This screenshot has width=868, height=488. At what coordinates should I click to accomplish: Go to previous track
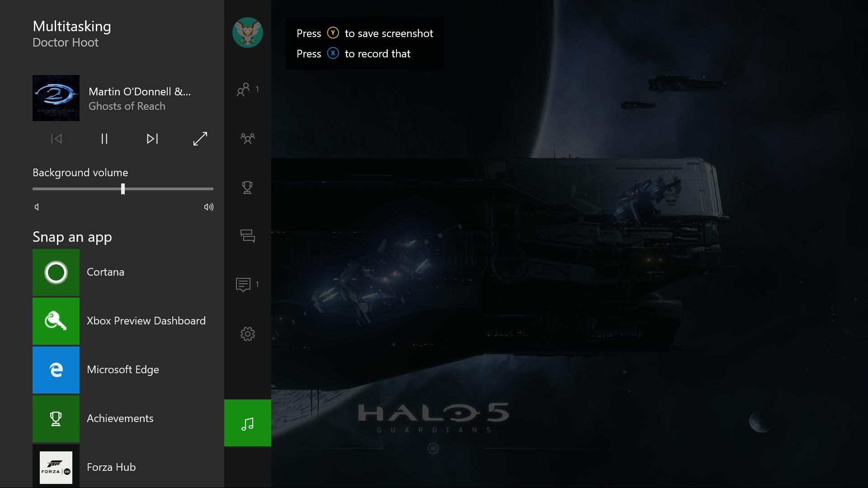click(56, 139)
